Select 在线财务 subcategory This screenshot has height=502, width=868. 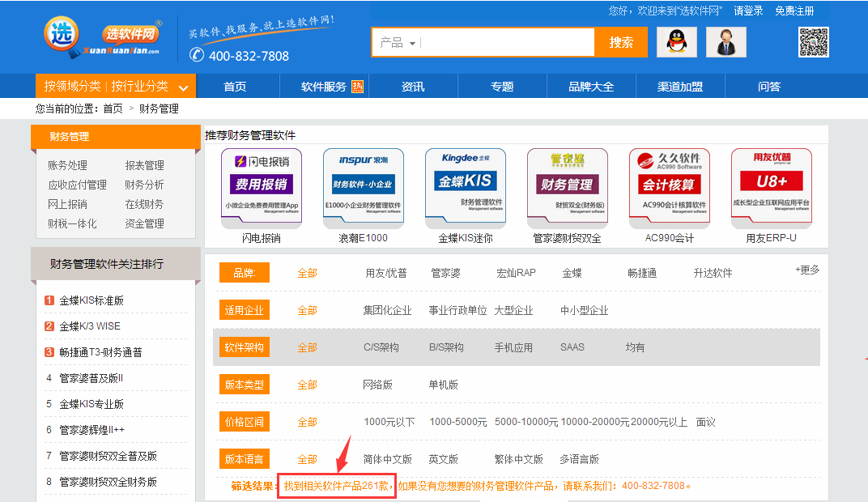tap(144, 204)
